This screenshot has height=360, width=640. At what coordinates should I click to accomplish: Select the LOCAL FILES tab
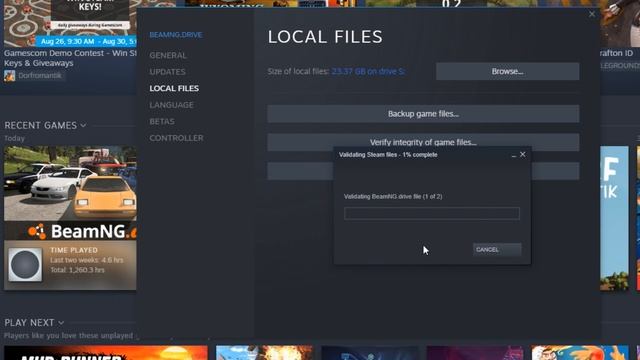pos(174,88)
